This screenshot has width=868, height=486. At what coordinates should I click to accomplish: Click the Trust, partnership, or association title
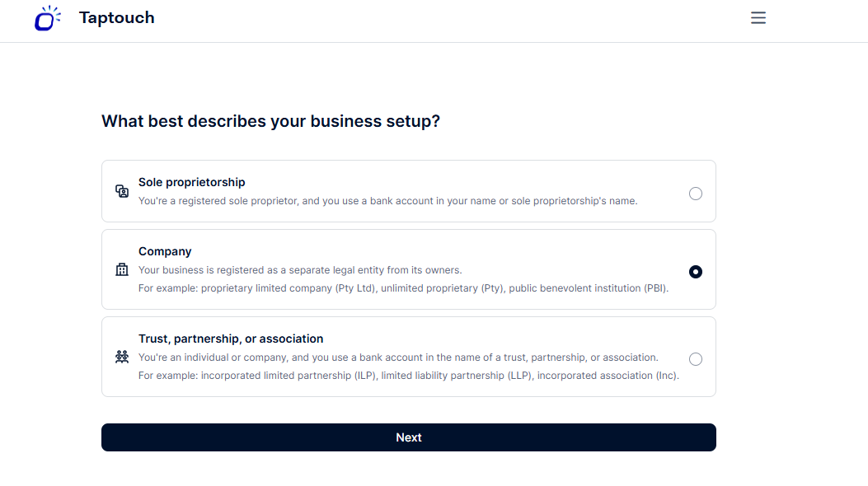point(231,339)
